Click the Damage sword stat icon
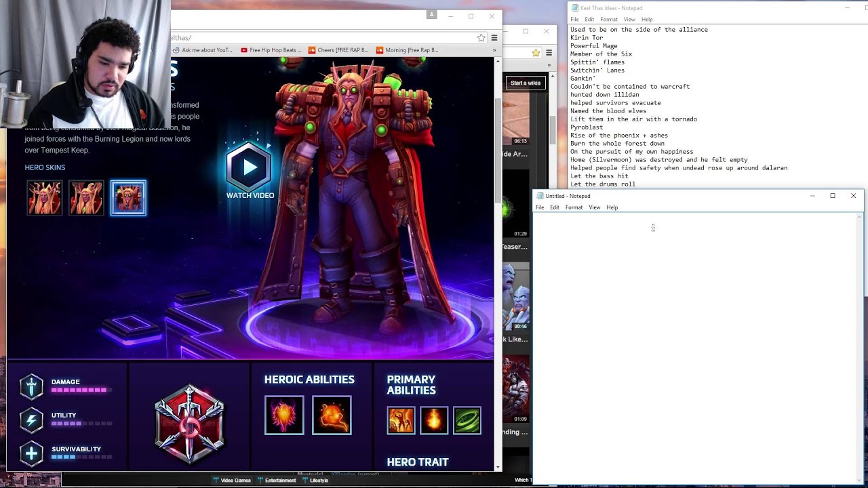The height and width of the screenshot is (488, 868). [31, 386]
